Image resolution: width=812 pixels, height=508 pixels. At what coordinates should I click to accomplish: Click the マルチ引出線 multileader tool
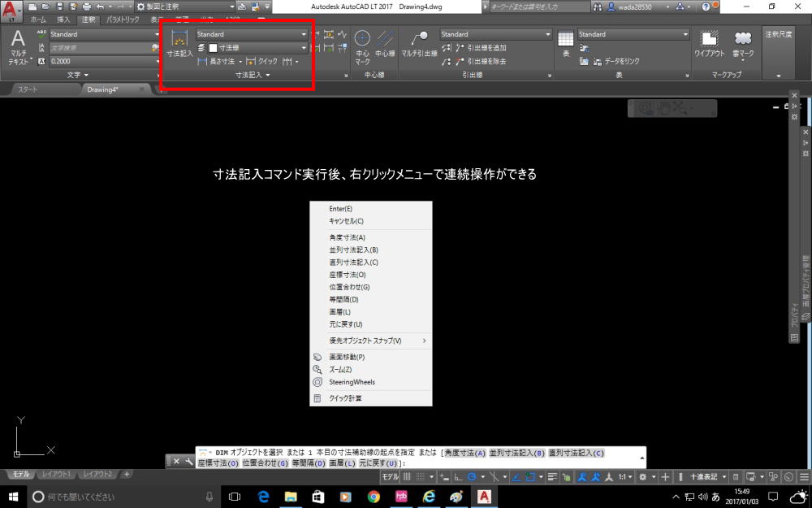[x=419, y=44]
